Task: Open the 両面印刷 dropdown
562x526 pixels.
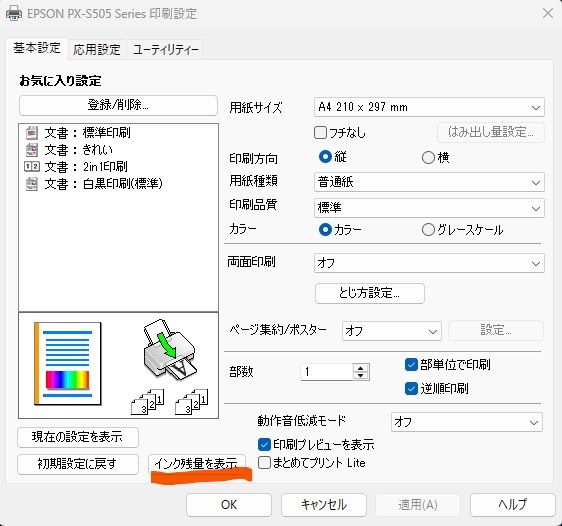Action: point(429,263)
